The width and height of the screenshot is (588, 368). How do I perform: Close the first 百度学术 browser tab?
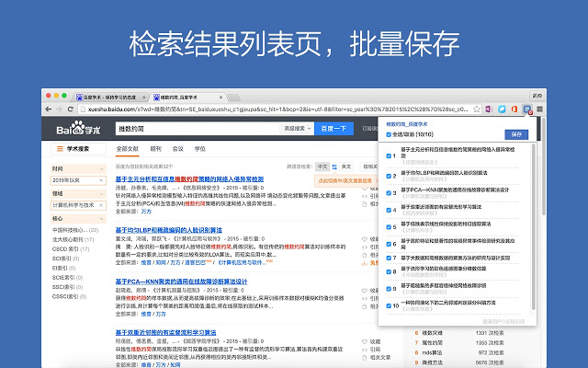pyautogui.click(x=143, y=98)
